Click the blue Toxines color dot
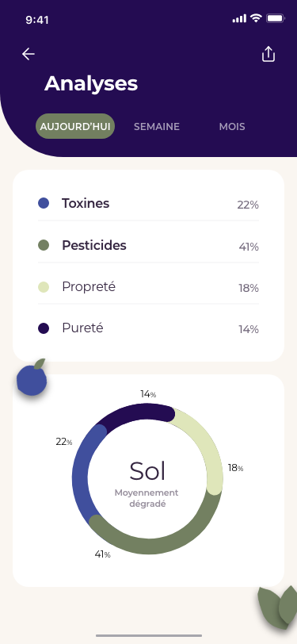Viewport: 297px width, 644px height. [44, 203]
